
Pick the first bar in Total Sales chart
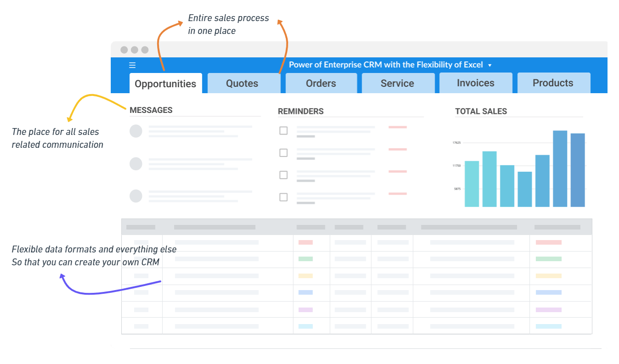[x=472, y=184]
